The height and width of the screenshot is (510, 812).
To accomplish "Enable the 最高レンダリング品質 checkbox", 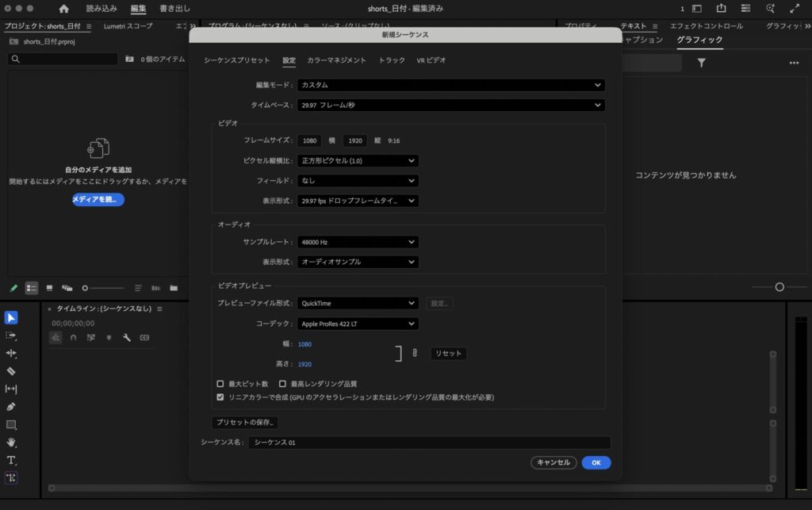I will 283,384.
